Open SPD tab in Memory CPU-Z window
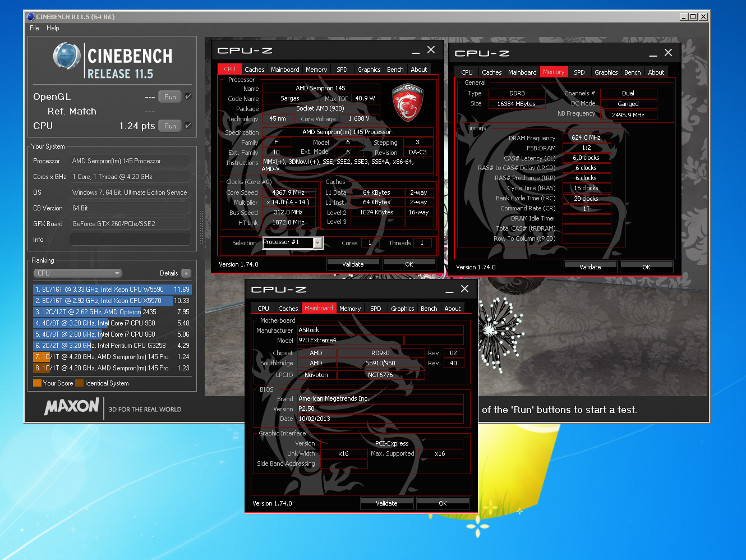Screen dimensions: 746x560 tap(579, 72)
